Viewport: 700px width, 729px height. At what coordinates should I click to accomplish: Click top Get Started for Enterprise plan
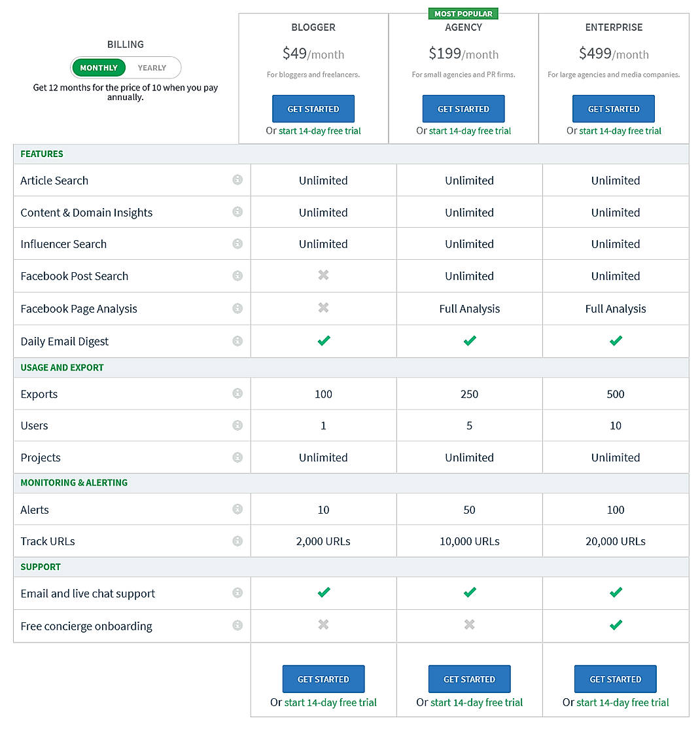614,109
